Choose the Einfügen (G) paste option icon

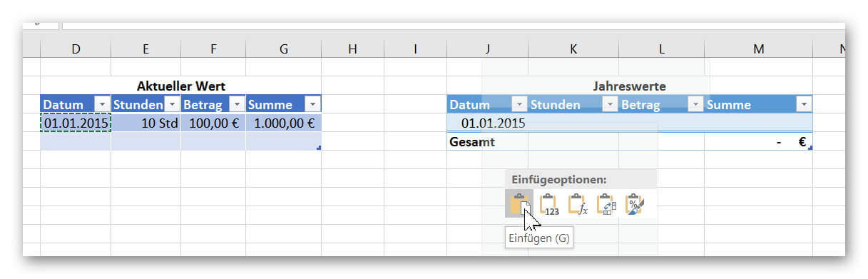click(519, 204)
